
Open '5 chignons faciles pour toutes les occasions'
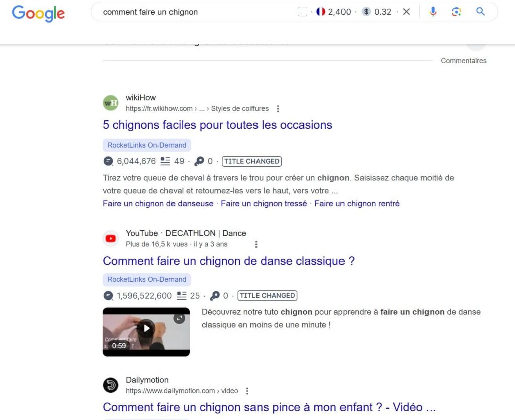coord(217,125)
